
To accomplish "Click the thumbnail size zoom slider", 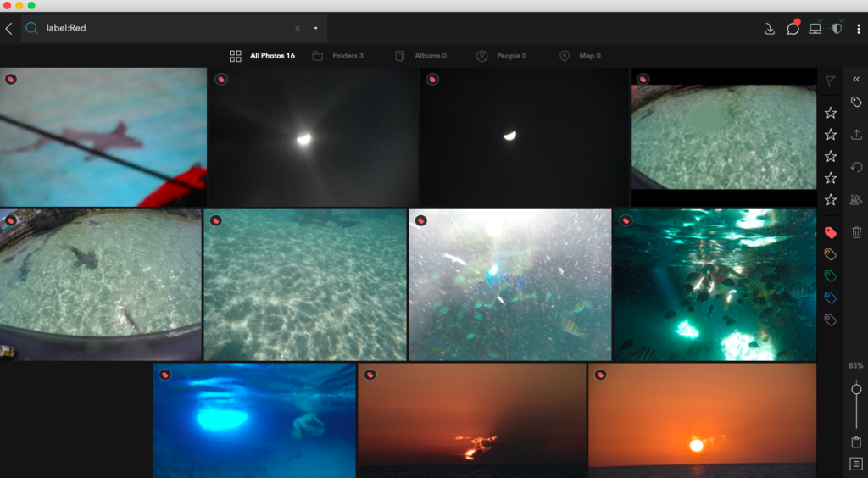I will pyautogui.click(x=856, y=390).
